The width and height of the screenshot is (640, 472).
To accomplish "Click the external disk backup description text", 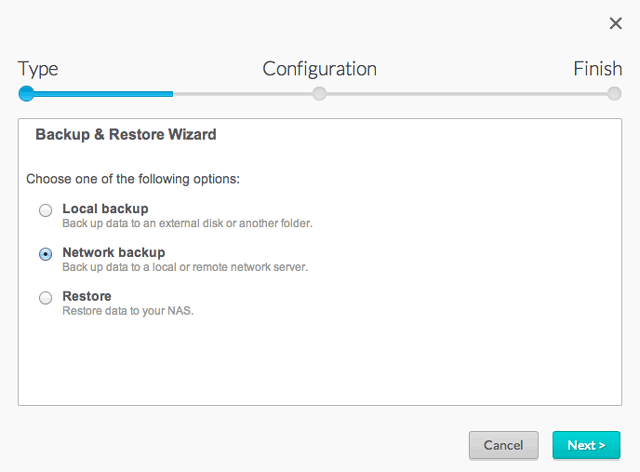I will [x=187, y=223].
